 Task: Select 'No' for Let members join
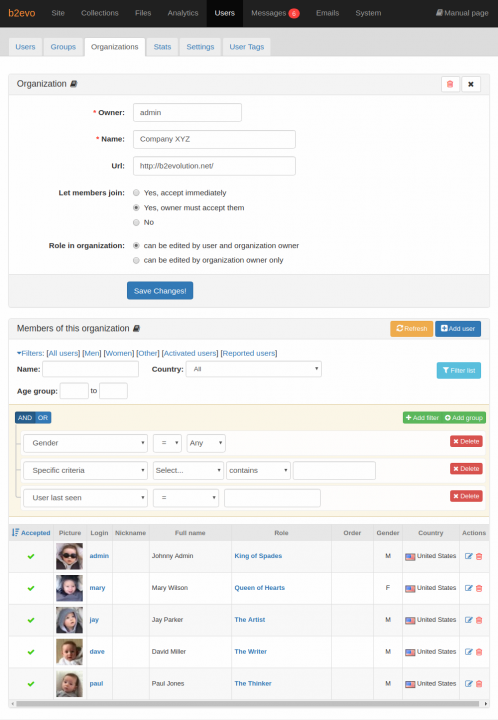pyautogui.click(x=136, y=223)
